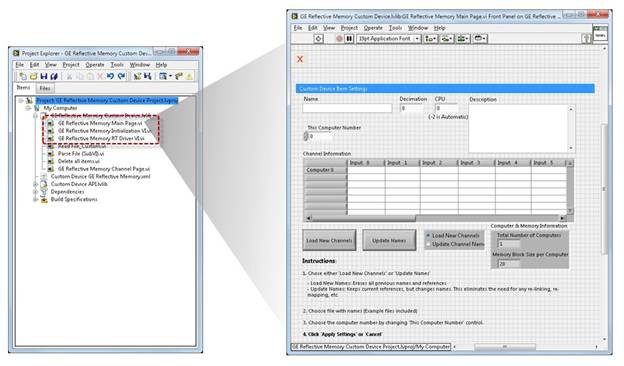
Task: Click This Computer Number increment stepper
Action: click(x=306, y=134)
